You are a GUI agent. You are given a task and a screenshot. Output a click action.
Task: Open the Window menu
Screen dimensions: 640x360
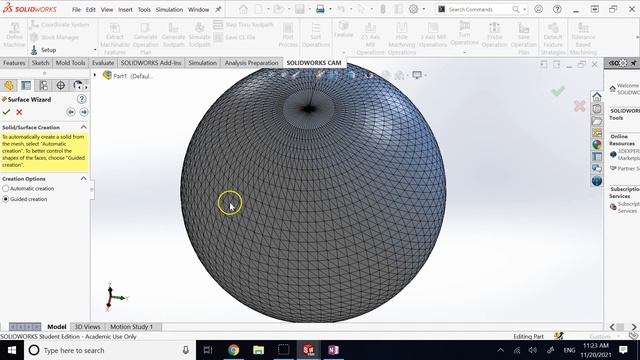coord(198,9)
